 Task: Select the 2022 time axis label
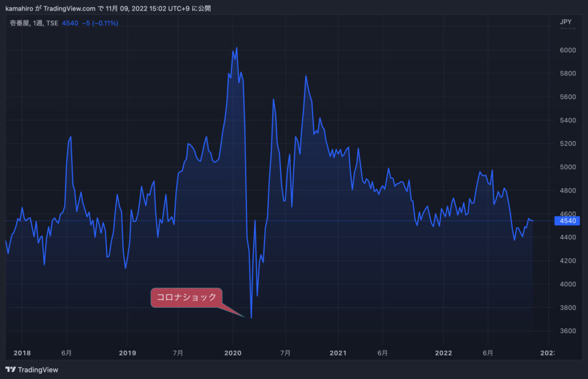[x=443, y=353]
